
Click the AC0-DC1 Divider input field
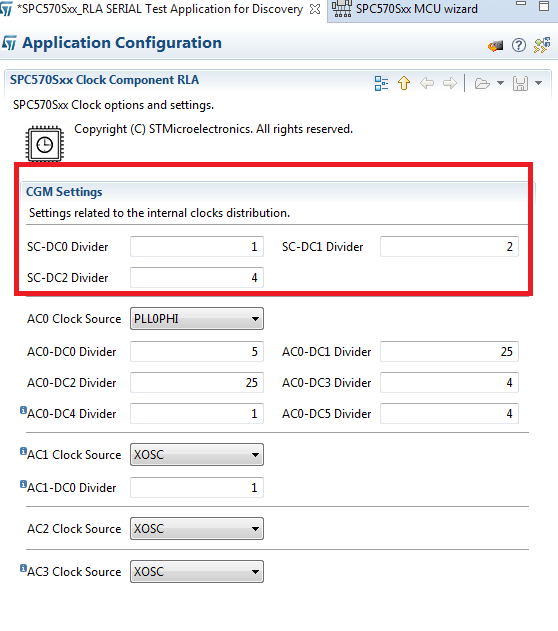pyautogui.click(x=449, y=351)
